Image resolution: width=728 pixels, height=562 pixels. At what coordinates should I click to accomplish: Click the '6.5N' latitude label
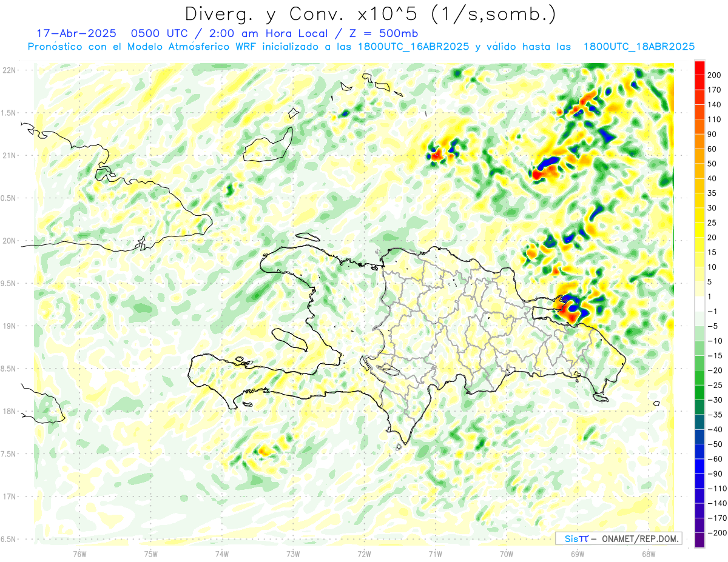point(8,539)
